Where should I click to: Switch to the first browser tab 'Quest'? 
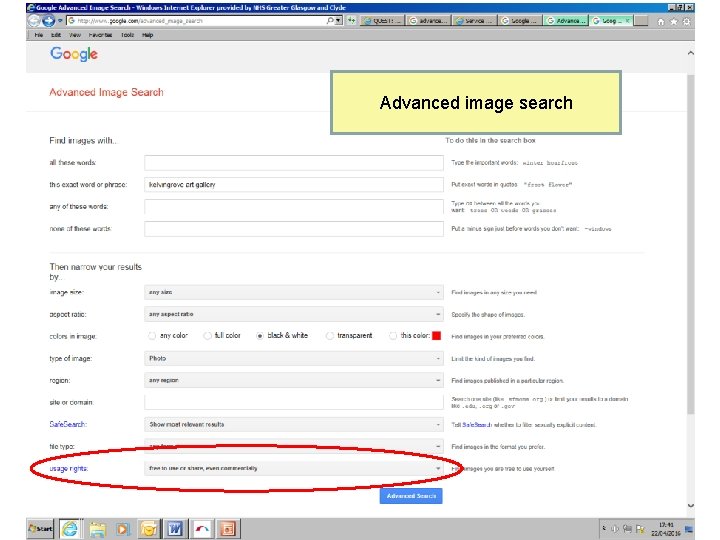pyautogui.click(x=382, y=21)
